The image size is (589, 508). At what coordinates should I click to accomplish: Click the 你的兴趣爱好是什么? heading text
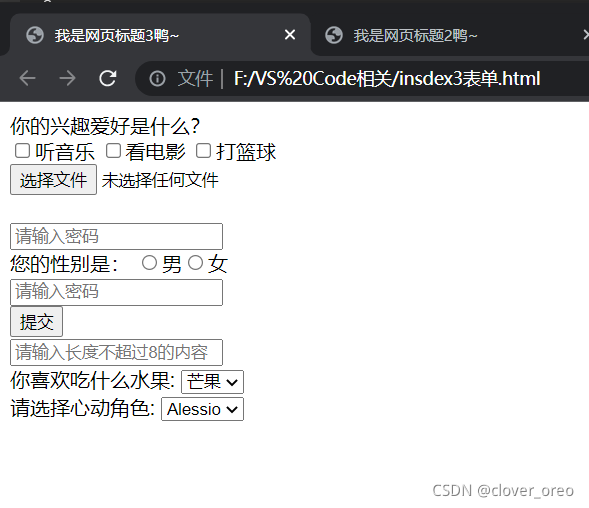click(x=105, y=126)
